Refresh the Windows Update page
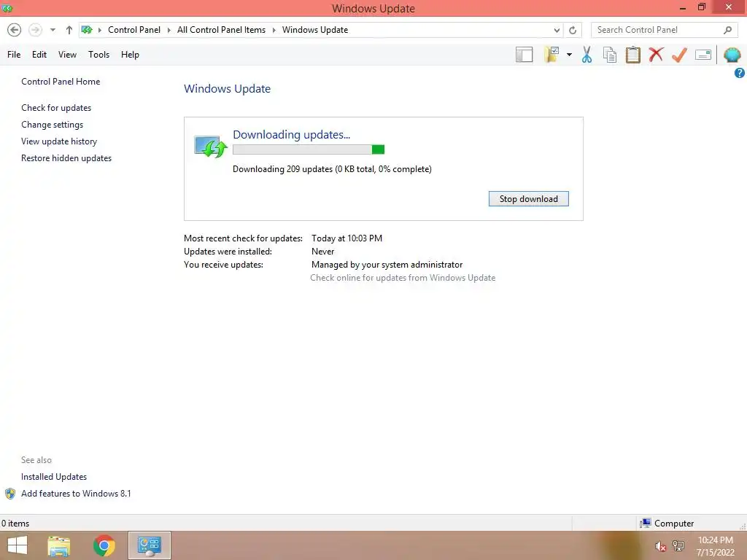This screenshot has width=747, height=560. click(x=573, y=30)
